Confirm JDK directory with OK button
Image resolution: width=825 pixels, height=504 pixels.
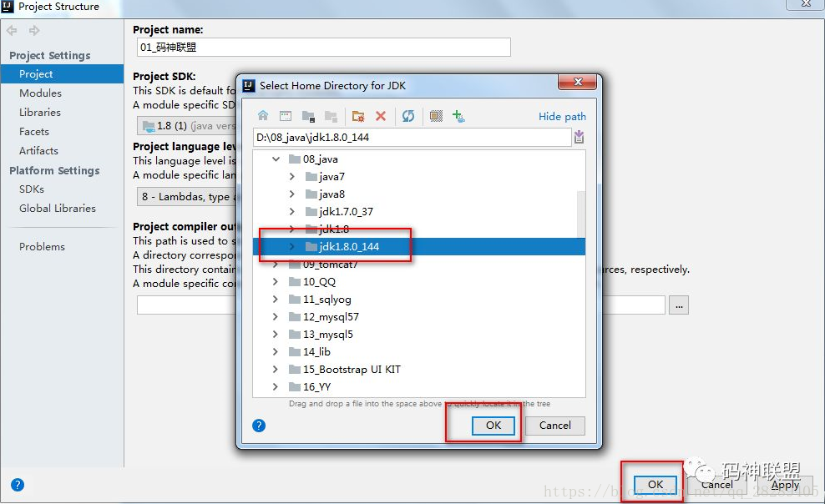[493, 426]
